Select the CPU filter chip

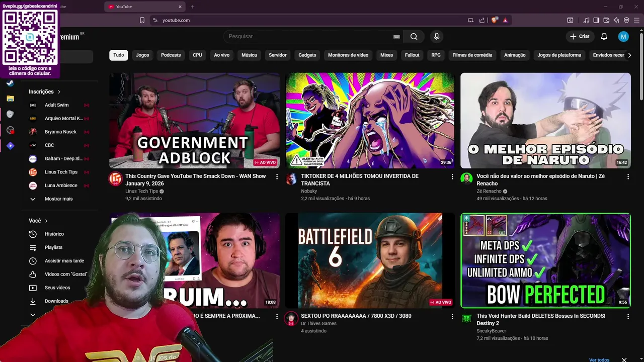point(197,55)
